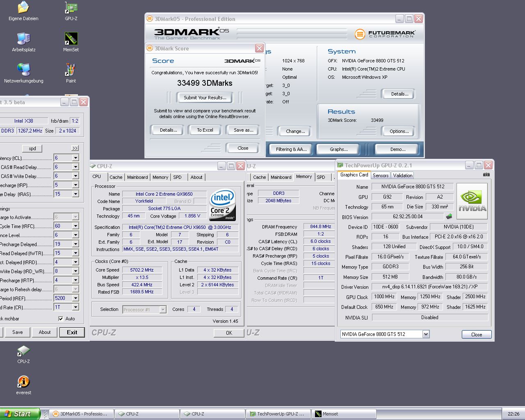This screenshot has height=420, width=525.
Task: Open the Netzwerkumgebung desktop icon
Action: [23, 73]
